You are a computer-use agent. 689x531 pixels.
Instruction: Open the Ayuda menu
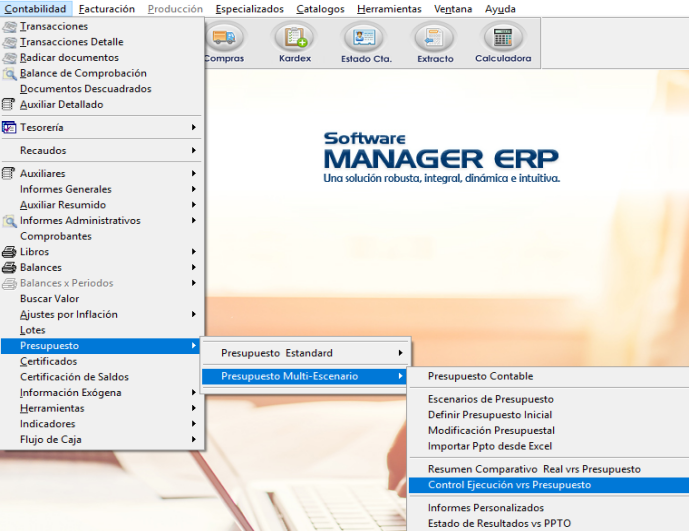(x=500, y=9)
